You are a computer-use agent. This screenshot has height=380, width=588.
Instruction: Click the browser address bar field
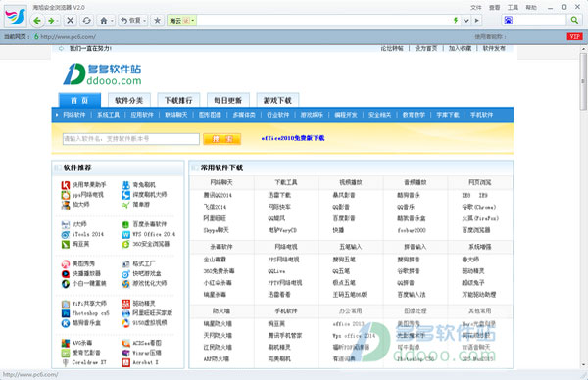(x=323, y=21)
